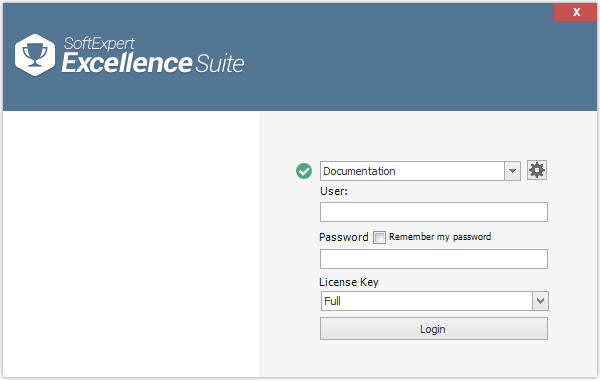Expand the License Key dropdown arrow
This screenshot has width=600, height=381.
pos(540,301)
